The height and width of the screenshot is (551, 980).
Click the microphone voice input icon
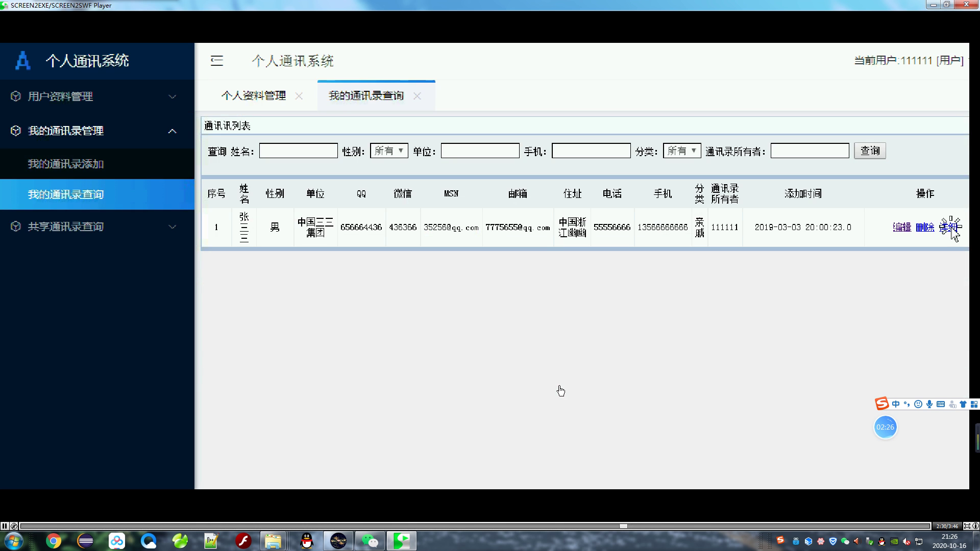pyautogui.click(x=929, y=404)
